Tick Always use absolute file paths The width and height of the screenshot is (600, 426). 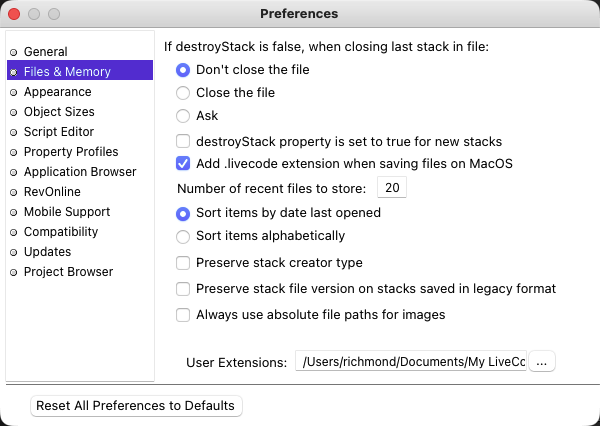(183, 314)
